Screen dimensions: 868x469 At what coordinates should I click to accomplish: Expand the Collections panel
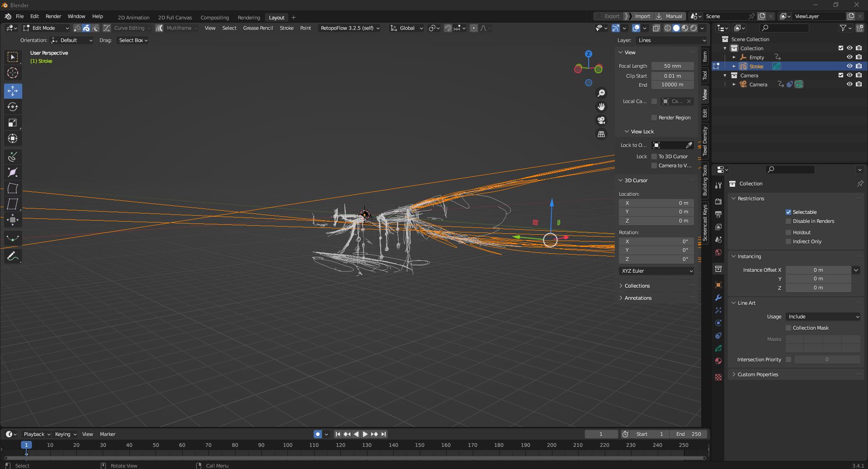tap(637, 286)
